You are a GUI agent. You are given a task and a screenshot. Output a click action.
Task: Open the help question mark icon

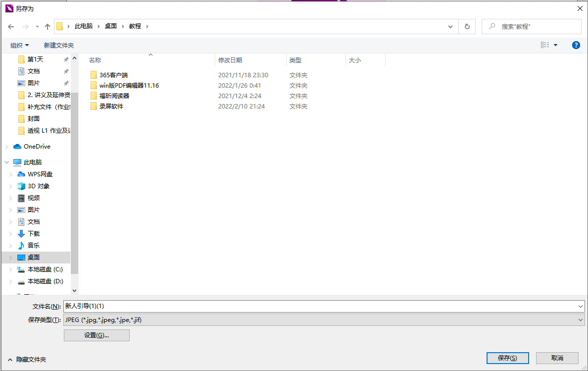pos(576,45)
